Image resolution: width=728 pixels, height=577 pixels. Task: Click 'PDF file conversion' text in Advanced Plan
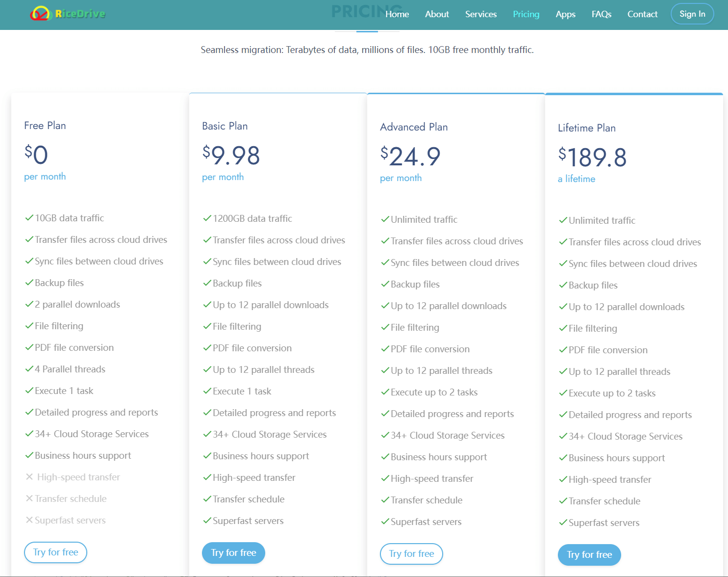click(430, 349)
